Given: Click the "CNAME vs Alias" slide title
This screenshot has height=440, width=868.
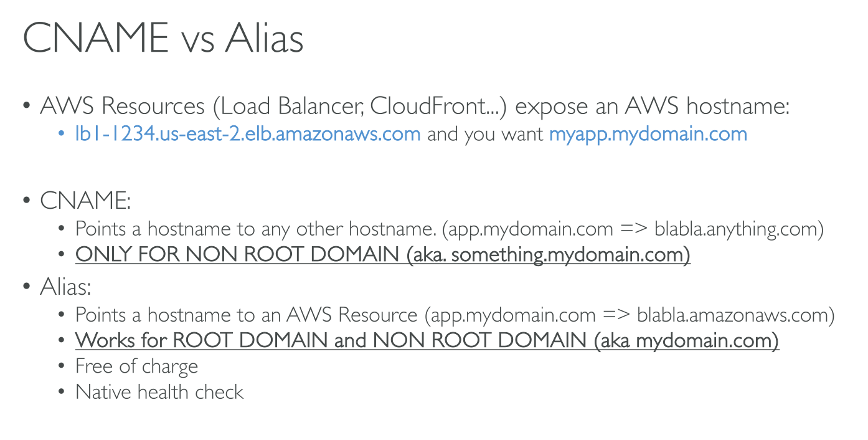Looking at the screenshot, I should 163,39.
